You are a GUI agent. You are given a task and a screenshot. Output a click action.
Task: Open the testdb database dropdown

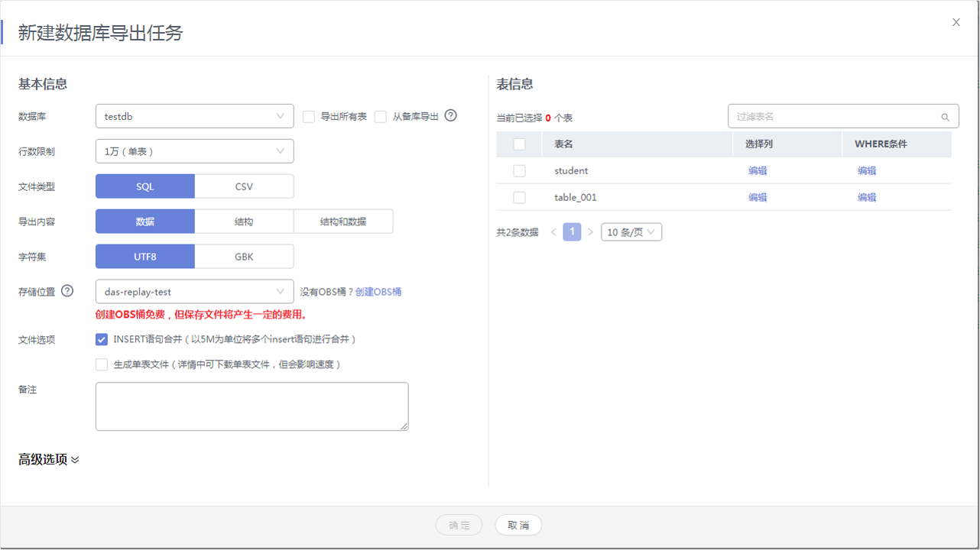[x=194, y=116]
